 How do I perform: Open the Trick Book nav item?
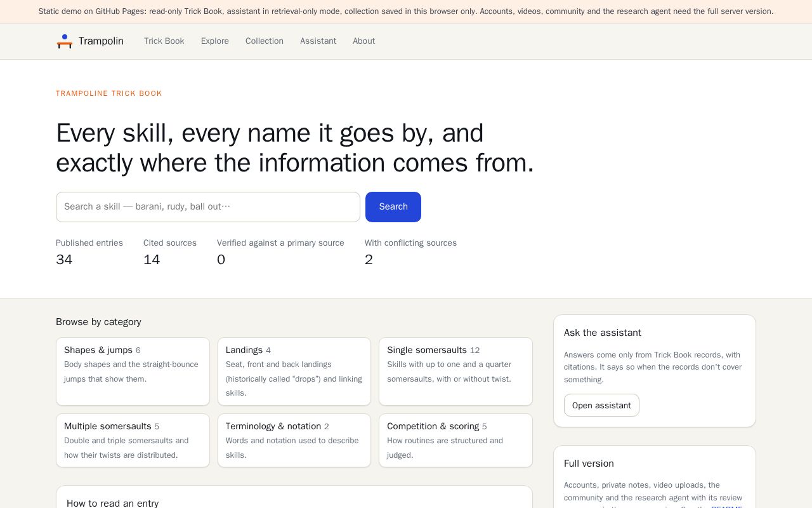pos(164,41)
